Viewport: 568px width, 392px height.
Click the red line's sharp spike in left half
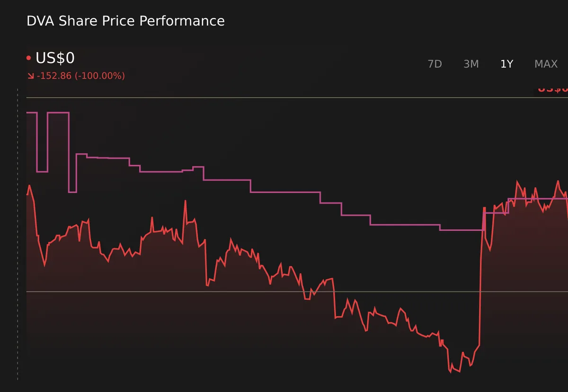185,201
